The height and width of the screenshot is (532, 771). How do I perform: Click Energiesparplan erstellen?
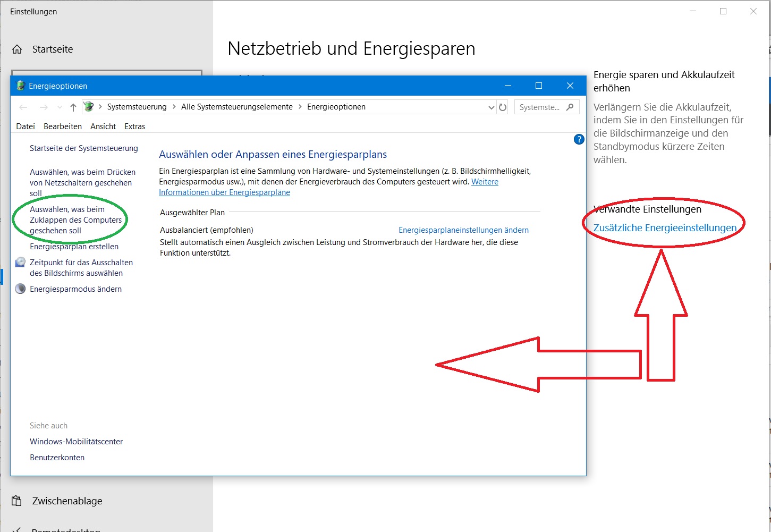click(x=74, y=247)
